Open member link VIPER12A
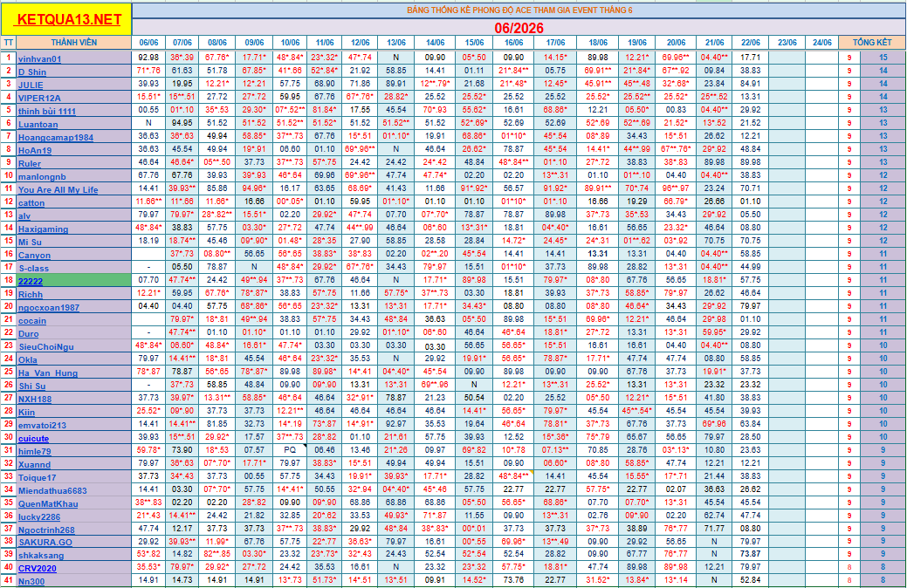Image resolution: width=907 pixels, height=588 pixels. [39, 99]
